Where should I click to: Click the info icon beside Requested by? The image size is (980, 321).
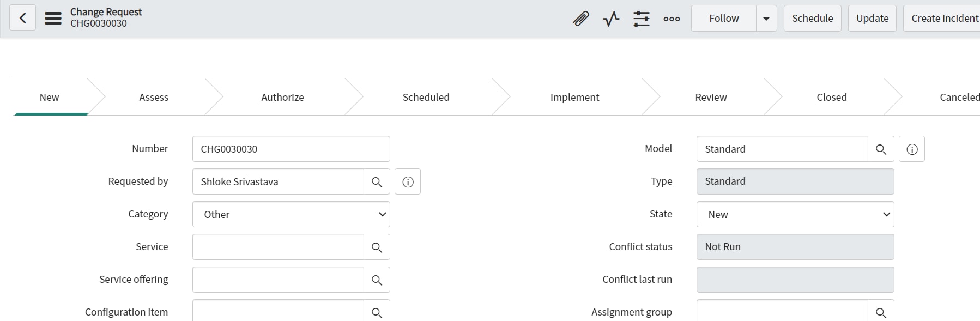click(x=408, y=181)
